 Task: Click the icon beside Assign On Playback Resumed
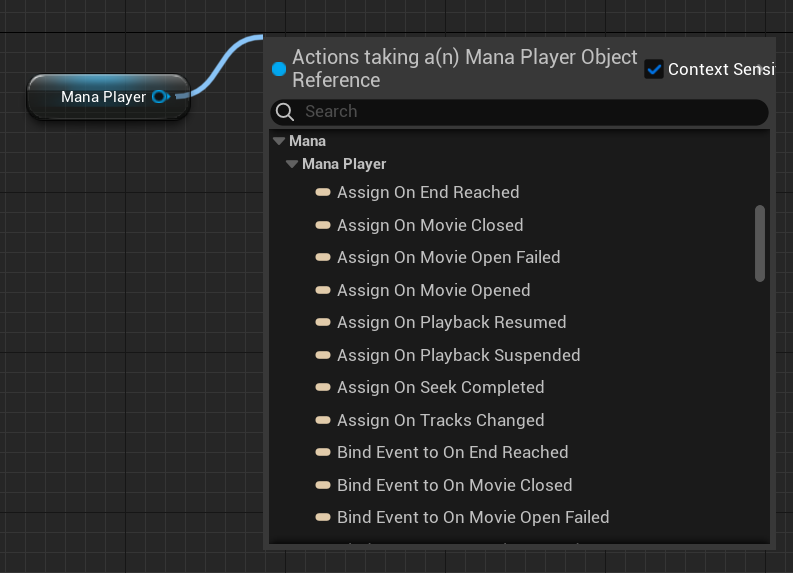(323, 322)
